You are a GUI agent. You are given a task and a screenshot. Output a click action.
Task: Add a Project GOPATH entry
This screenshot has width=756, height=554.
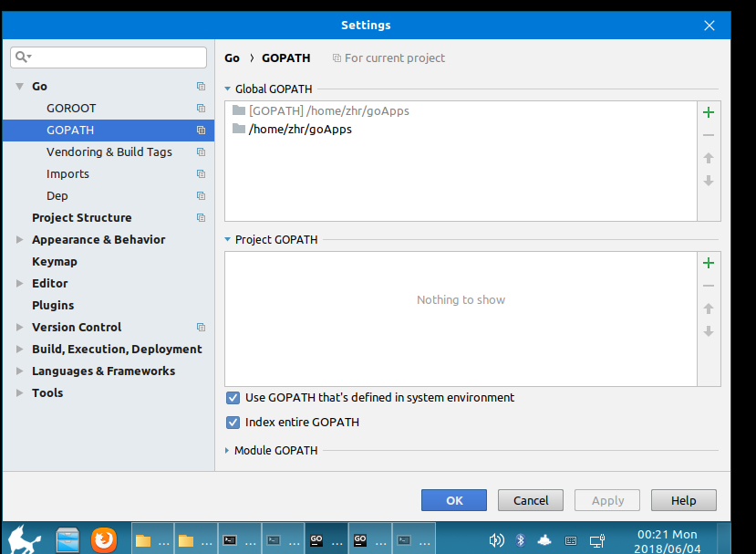tap(709, 263)
